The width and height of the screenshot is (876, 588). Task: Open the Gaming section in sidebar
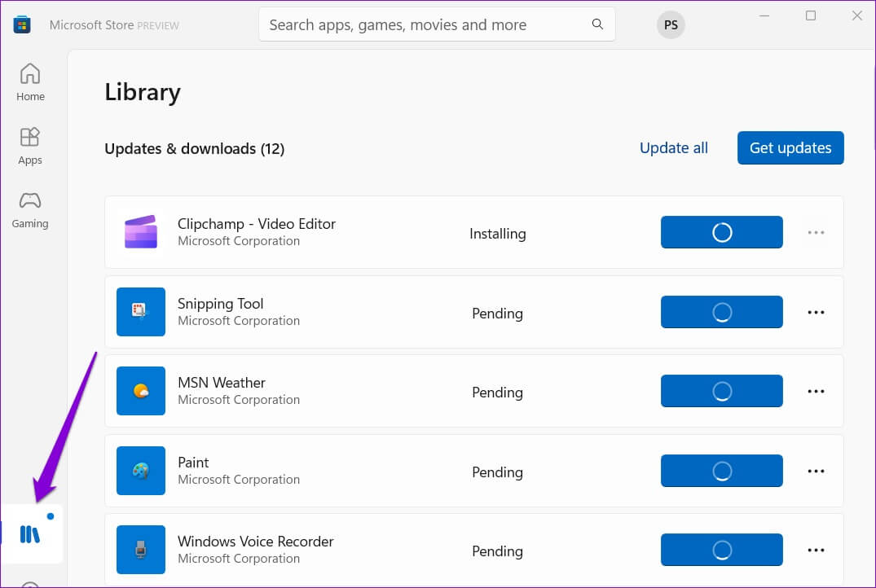[x=30, y=210]
